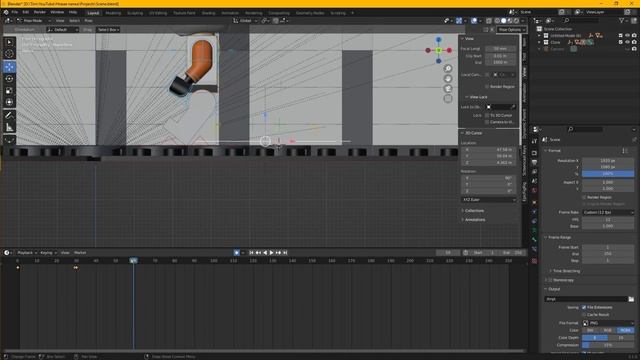Click the output path folder browse icon
Image resolution: width=640 pixels, height=360 pixels.
pyautogui.click(x=631, y=299)
